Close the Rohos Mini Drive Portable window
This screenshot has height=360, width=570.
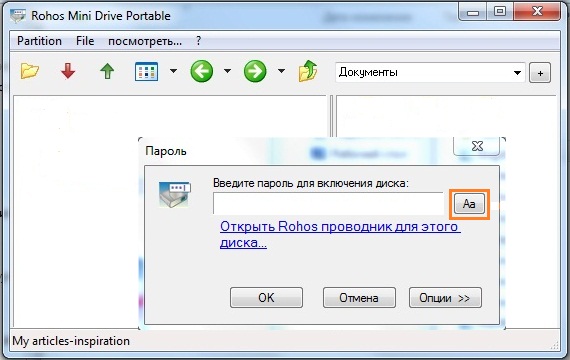pyautogui.click(x=537, y=12)
